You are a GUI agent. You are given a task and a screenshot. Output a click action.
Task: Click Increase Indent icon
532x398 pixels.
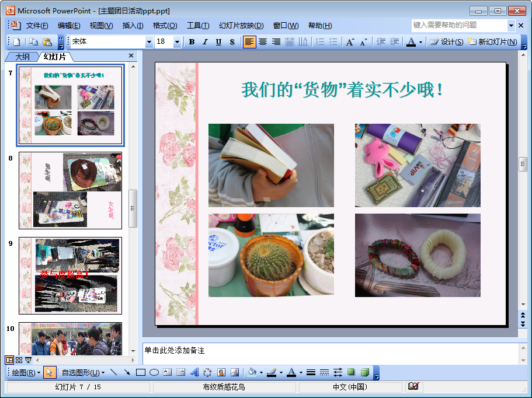(x=394, y=41)
